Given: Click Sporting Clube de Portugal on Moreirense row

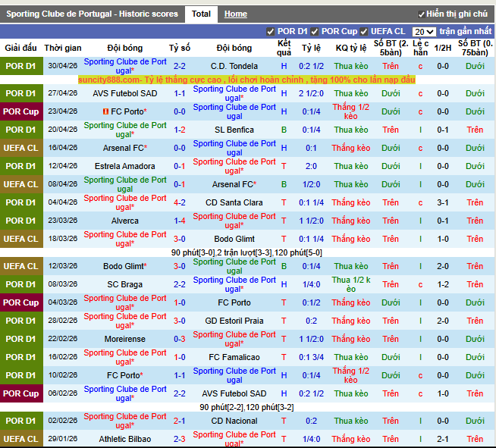Looking at the screenshot, I should 234,340.
